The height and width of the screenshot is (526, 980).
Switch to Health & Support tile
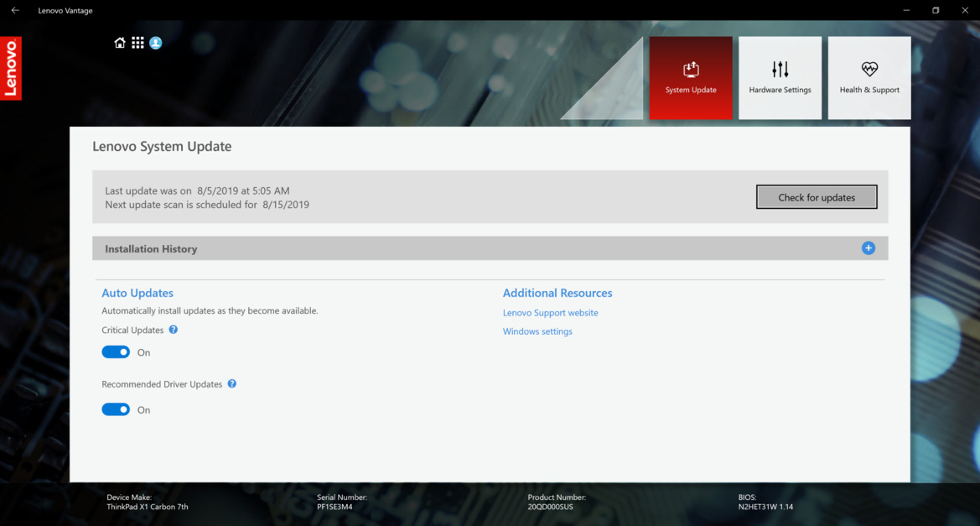click(x=869, y=77)
